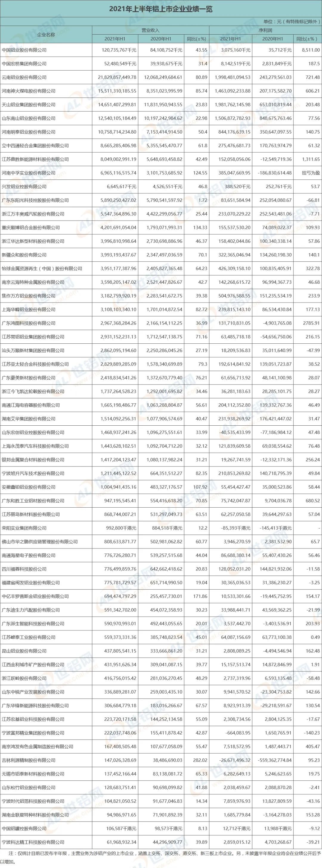Image resolution: width=322 pixels, height=868 pixels.
Task: Select company name '河南神火煤电股份有限公司'
Action: pyautogui.click(x=28, y=91)
